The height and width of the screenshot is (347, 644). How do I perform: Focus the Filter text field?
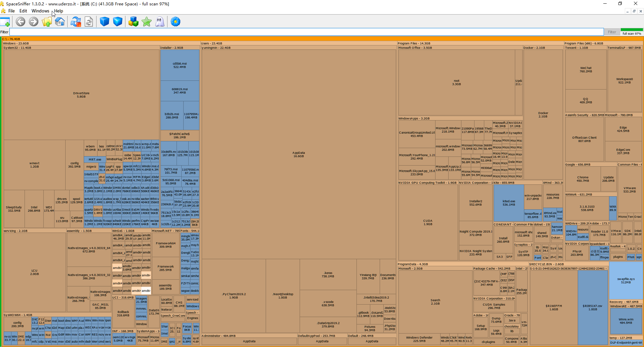[306, 32]
